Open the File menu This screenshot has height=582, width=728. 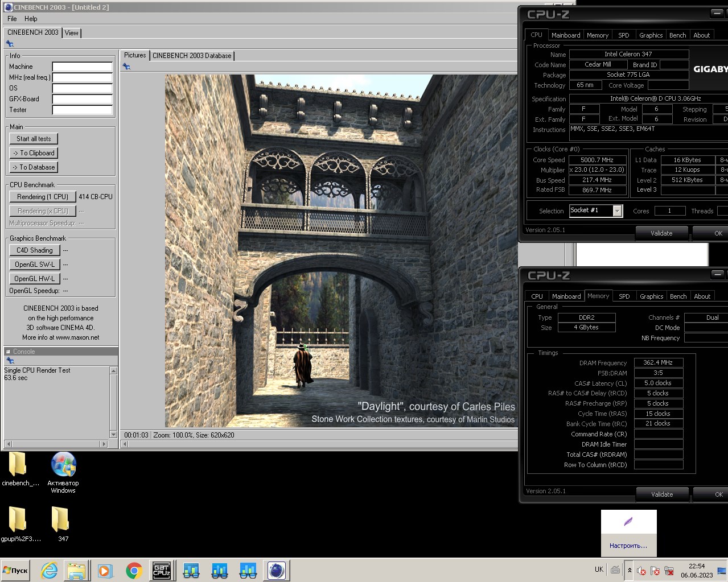[12, 19]
